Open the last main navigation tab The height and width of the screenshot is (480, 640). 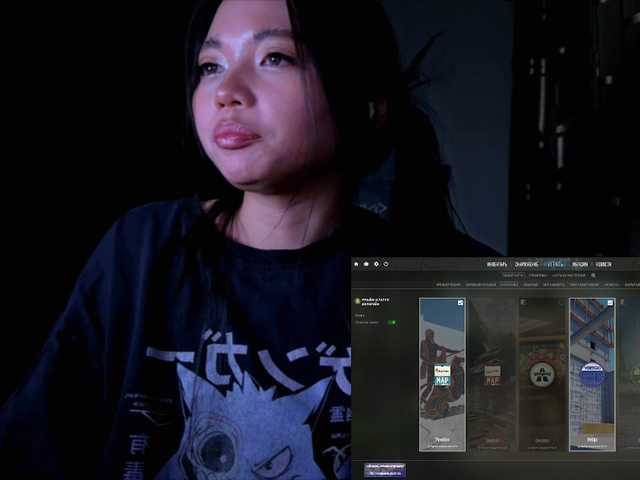(604, 264)
